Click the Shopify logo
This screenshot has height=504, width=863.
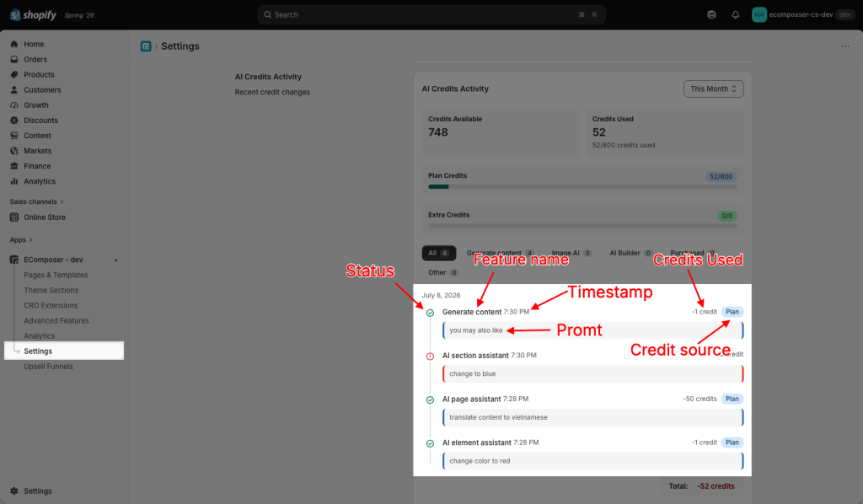[x=33, y=15]
